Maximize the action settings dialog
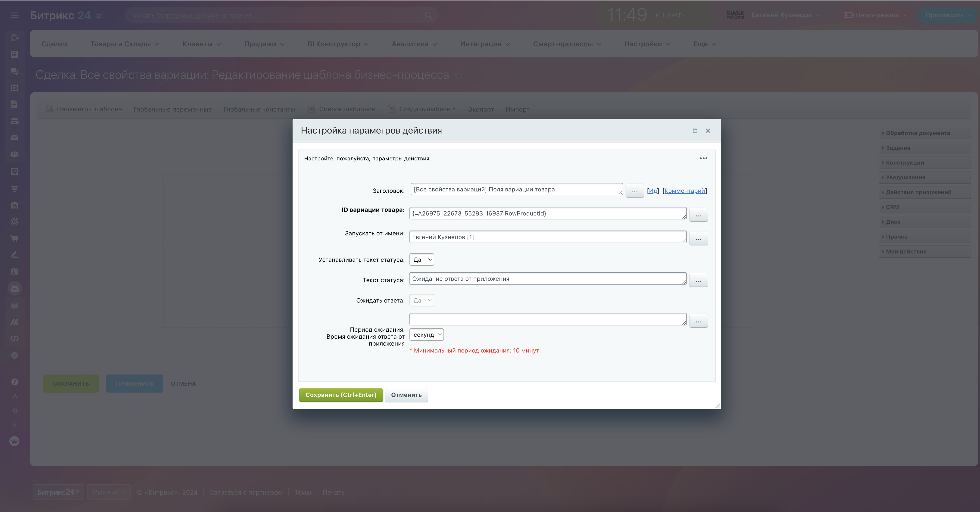Screen dimensions: 980x512 click(695, 131)
